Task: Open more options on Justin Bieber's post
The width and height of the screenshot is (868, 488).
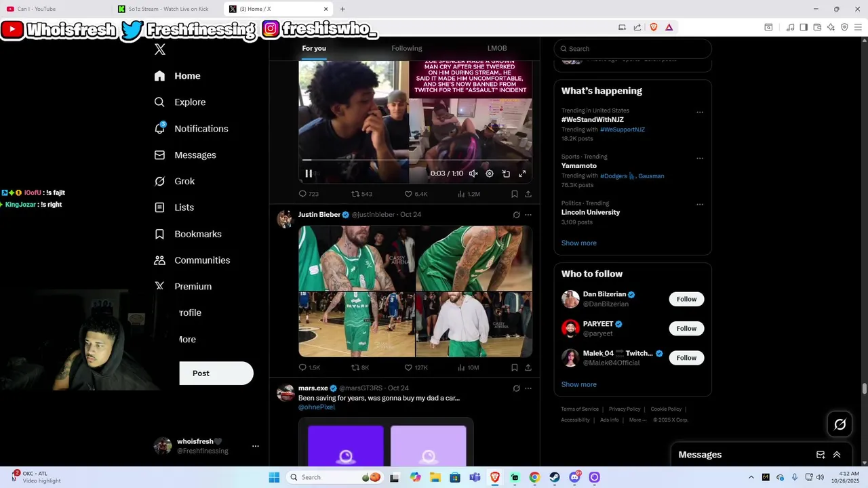Action: coord(528,215)
